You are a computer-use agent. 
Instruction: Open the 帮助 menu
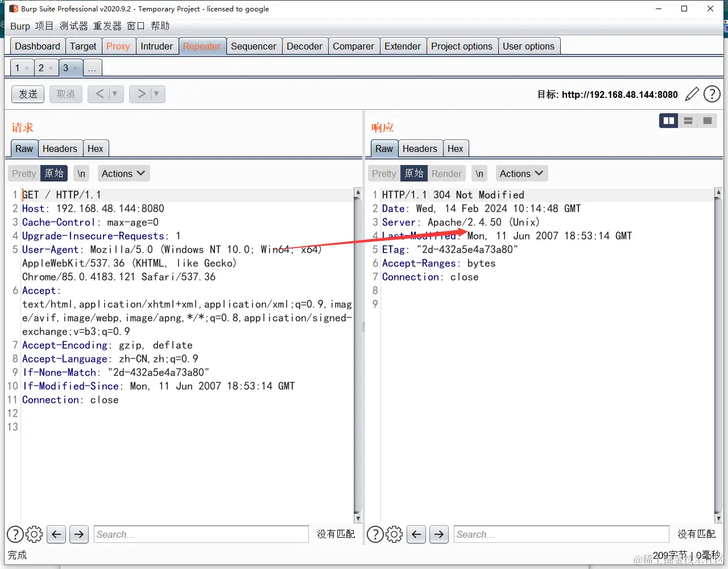[x=160, y=26]
